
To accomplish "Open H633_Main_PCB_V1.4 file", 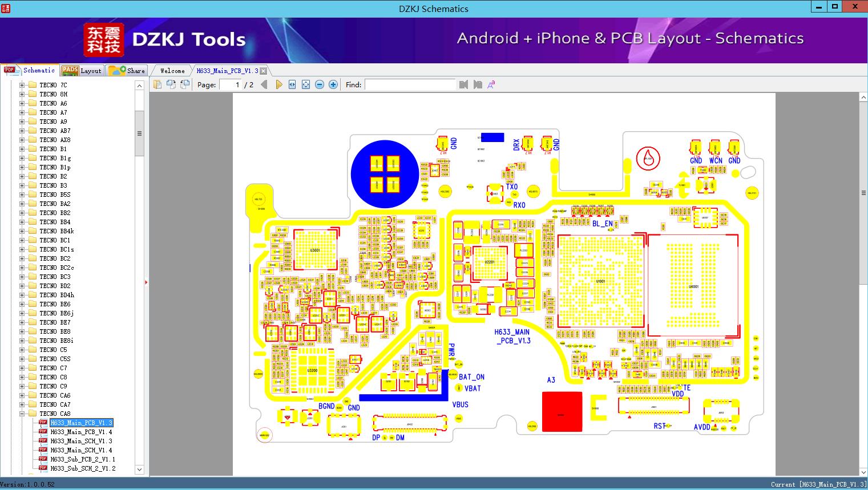I will (81, 432).
